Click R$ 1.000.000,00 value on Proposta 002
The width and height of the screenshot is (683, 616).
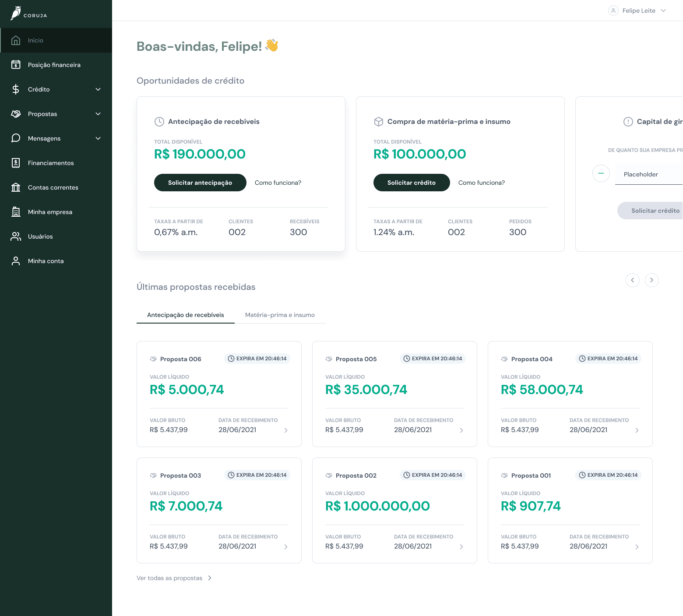coord(377,506)
